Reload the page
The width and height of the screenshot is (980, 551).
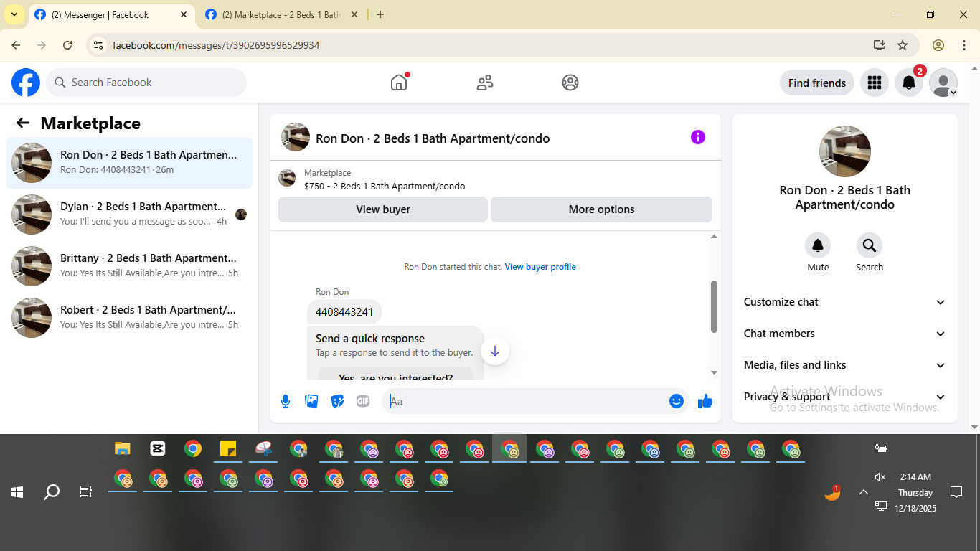(67, 45)
